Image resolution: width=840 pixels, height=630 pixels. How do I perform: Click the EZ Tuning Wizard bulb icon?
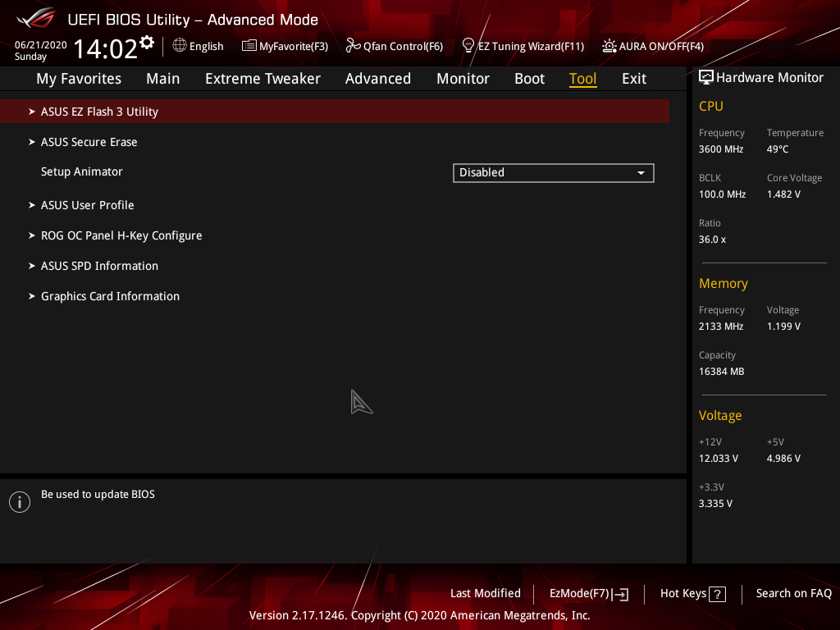(468, 46)
